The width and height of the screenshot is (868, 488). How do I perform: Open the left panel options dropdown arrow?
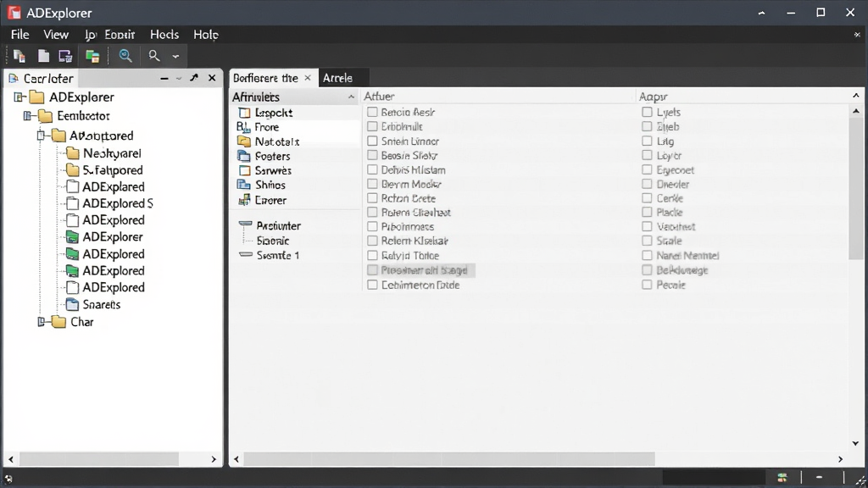(179, 79)
